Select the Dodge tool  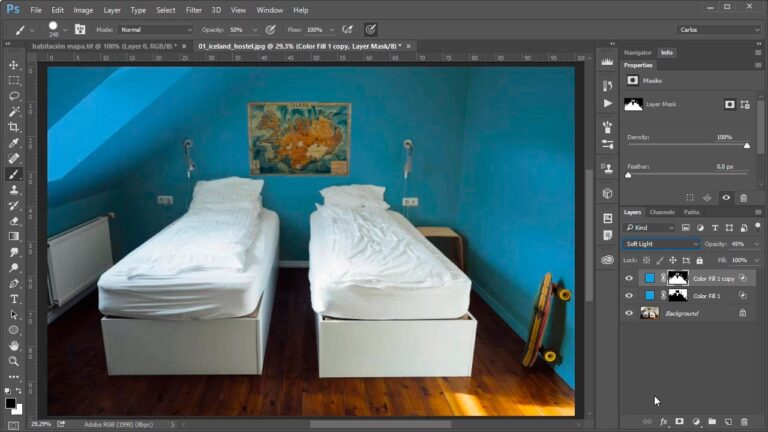coord(14,268)
